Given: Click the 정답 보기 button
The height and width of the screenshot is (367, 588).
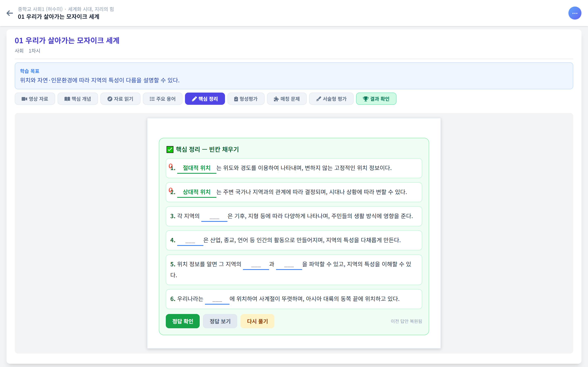Looking at the screenshot, I should (220, 321).
